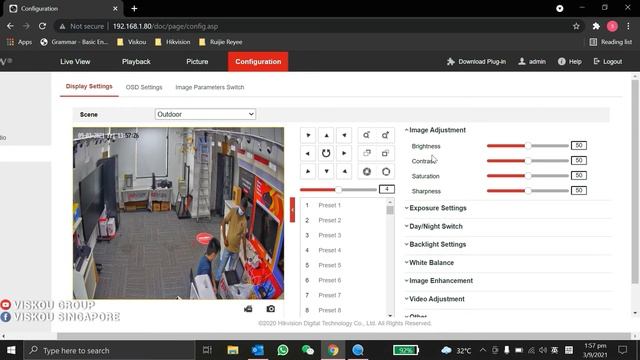Viewport: 640px width, 360px height.
Task: Pan the PTZ camera right
Action: (344, 153)
